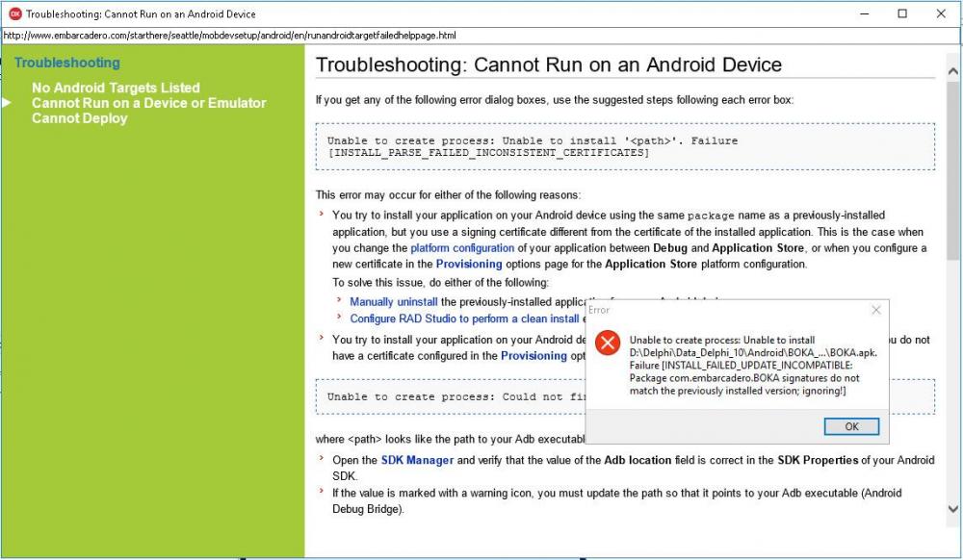The height and width of the screenshot is (560, 963).
Task: Click the Troubleshooting sidebar heading
Action: point(67,63)
